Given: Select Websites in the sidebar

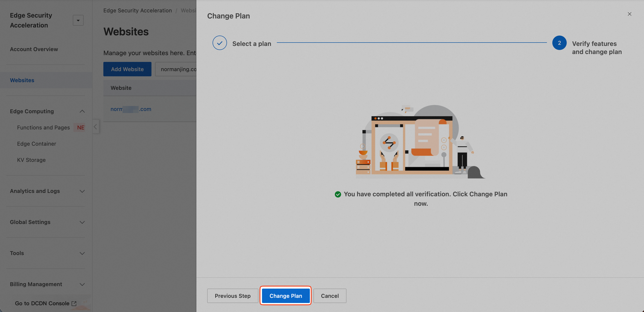Looking at the screenshot, I should click(x=22, y=80).
